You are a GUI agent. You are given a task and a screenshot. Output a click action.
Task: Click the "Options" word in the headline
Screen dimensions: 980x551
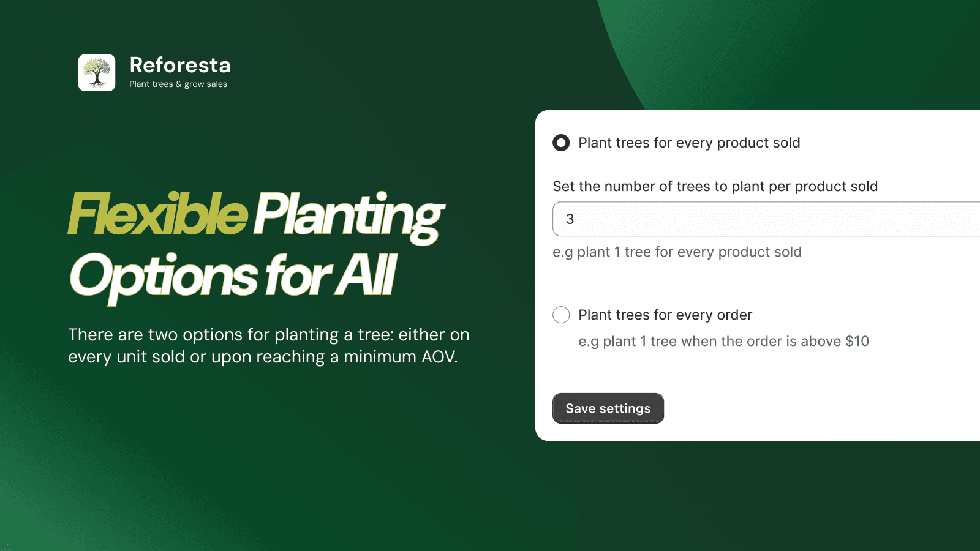164,276
